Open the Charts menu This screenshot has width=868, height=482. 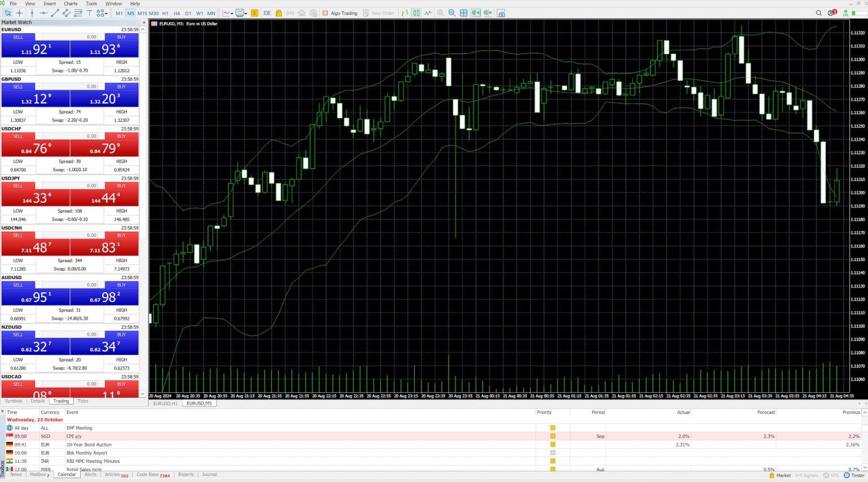pos(71,3)
